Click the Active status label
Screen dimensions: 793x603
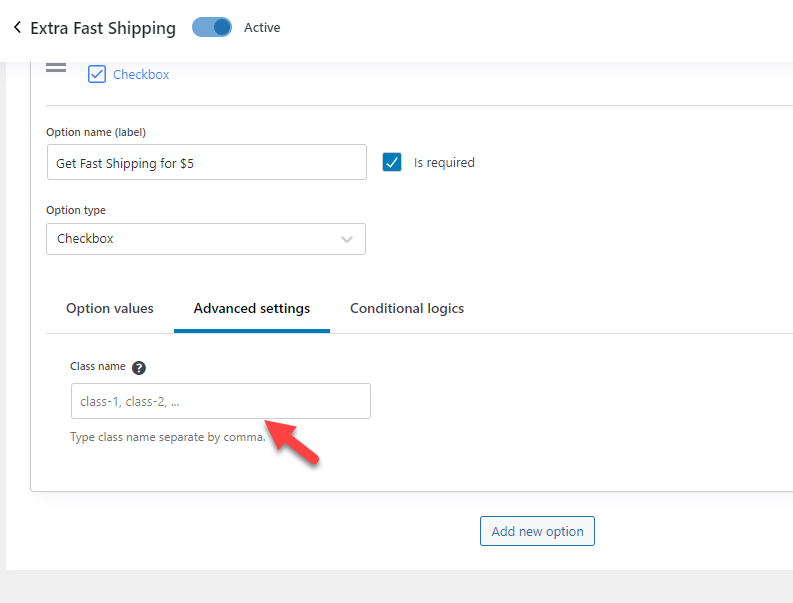click(262, 27)
